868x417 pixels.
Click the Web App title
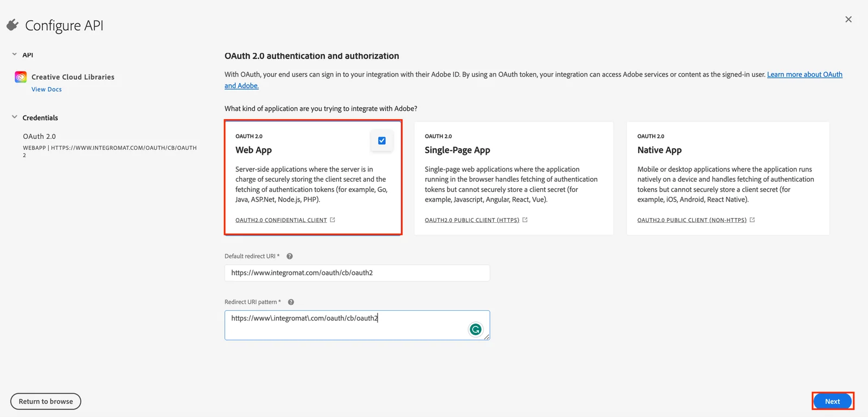253,150
